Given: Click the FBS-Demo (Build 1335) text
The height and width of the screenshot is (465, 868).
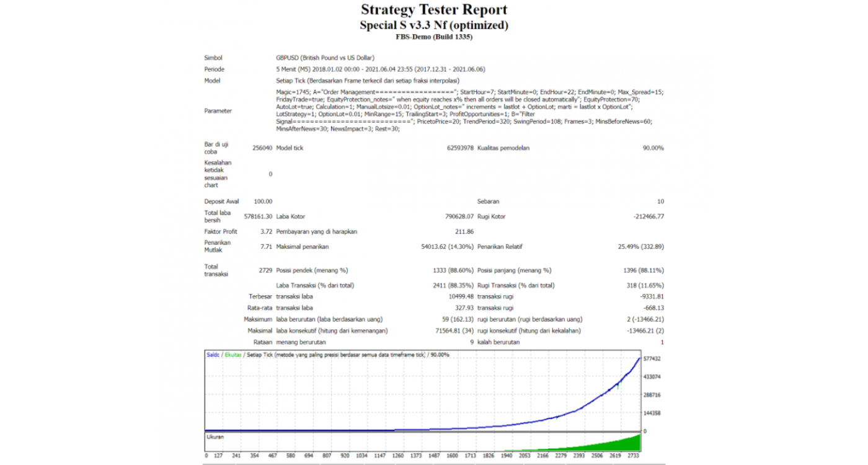Looking at the screenshot, I should pyautogui.click(x=434, y=37).
